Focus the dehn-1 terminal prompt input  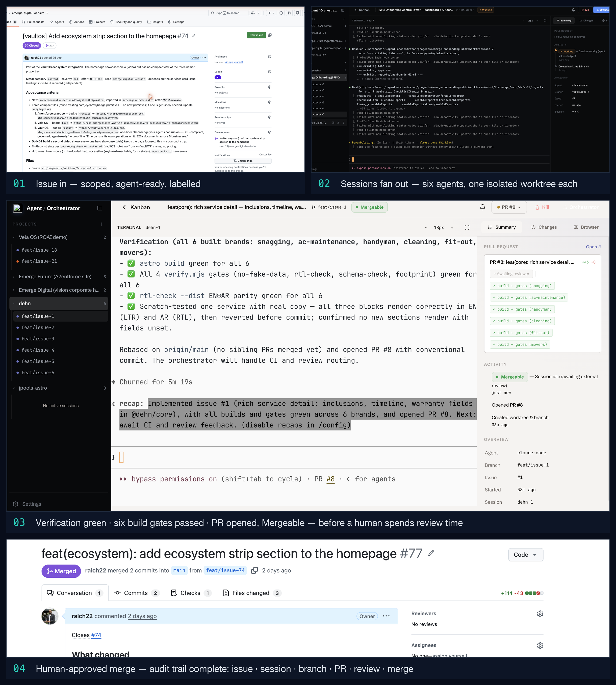pyautogui.click(x=294, y=457)
